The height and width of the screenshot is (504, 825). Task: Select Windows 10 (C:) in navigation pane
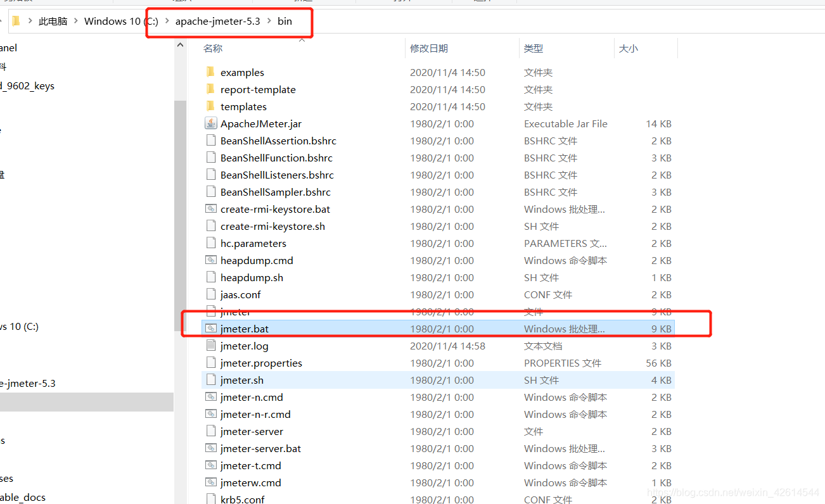[20, 326]
